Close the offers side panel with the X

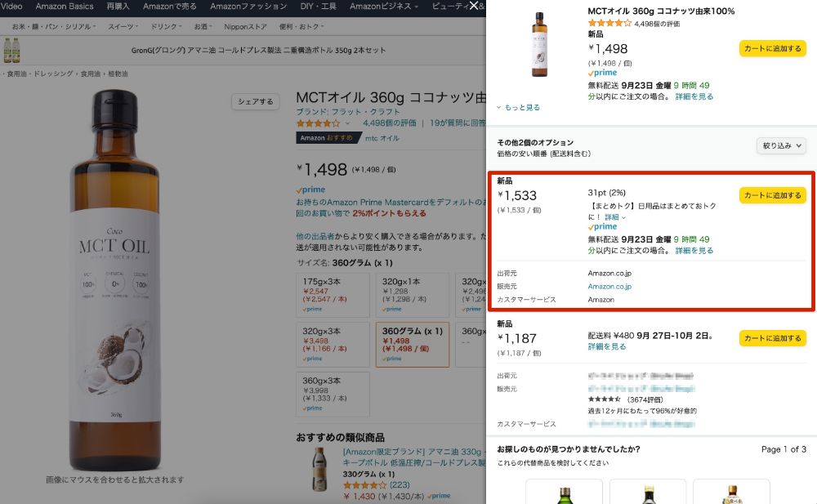pos(473,6)
